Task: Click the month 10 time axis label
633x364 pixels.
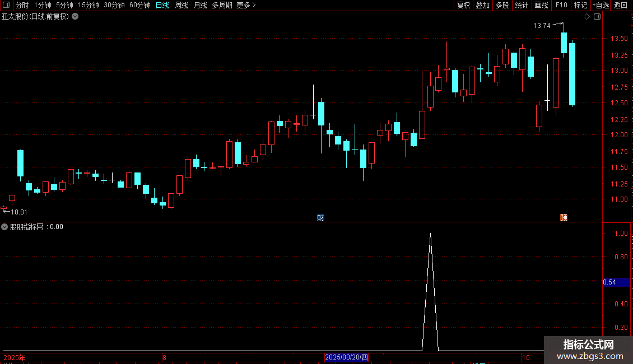Action: coord(525,357)
